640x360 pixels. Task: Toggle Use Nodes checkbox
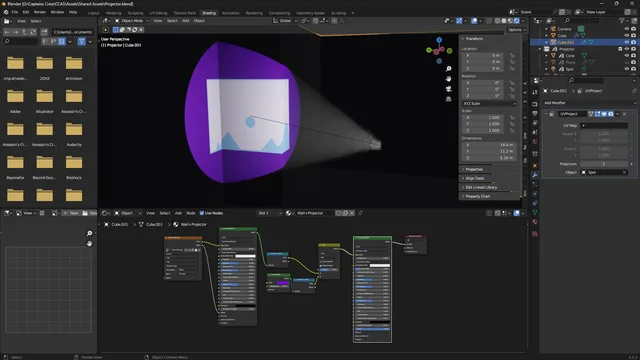pyautogui.click(x=202, y=213)
